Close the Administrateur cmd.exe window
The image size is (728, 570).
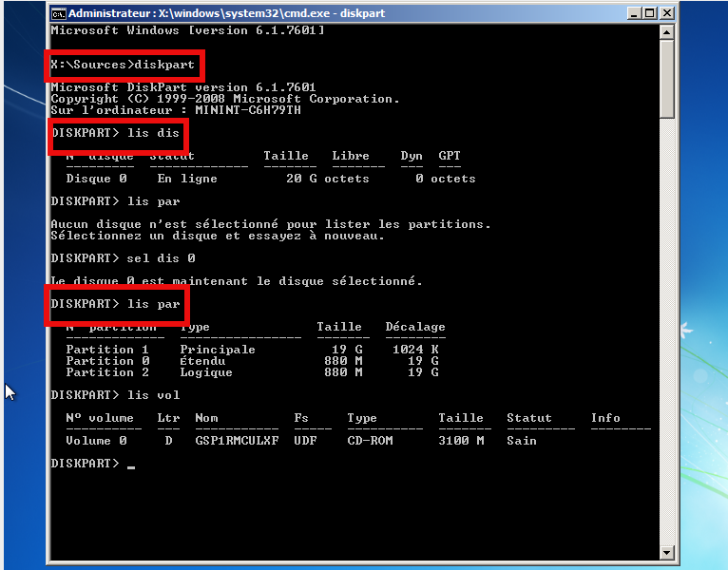(x=666, y=13)
